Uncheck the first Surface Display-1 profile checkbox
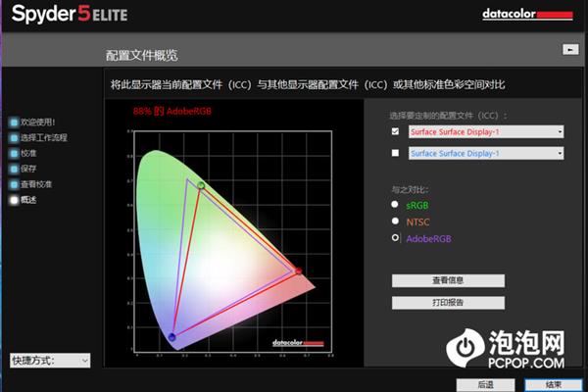This screenshot has width=588, height=392. click(x=395, y=131)
